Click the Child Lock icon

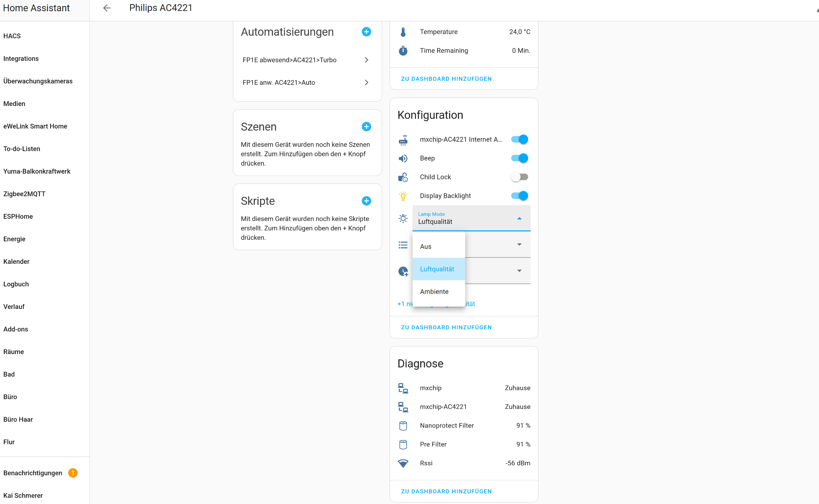pos(403,177)
